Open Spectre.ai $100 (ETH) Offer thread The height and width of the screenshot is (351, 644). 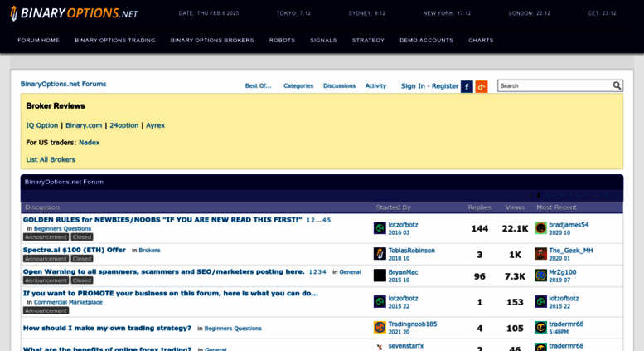point(75,250)
